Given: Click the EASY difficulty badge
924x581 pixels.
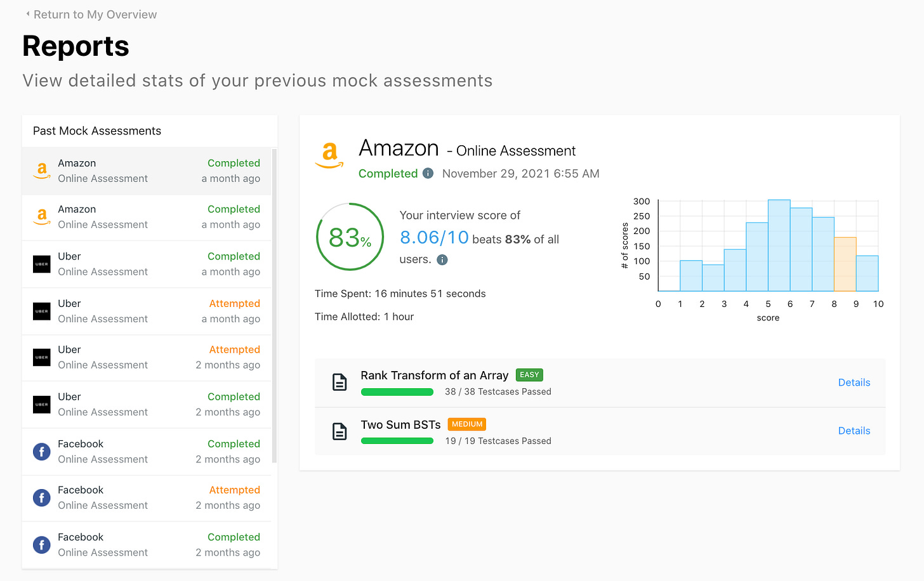Looking at the screenshot, I should [x=529, y=375].
